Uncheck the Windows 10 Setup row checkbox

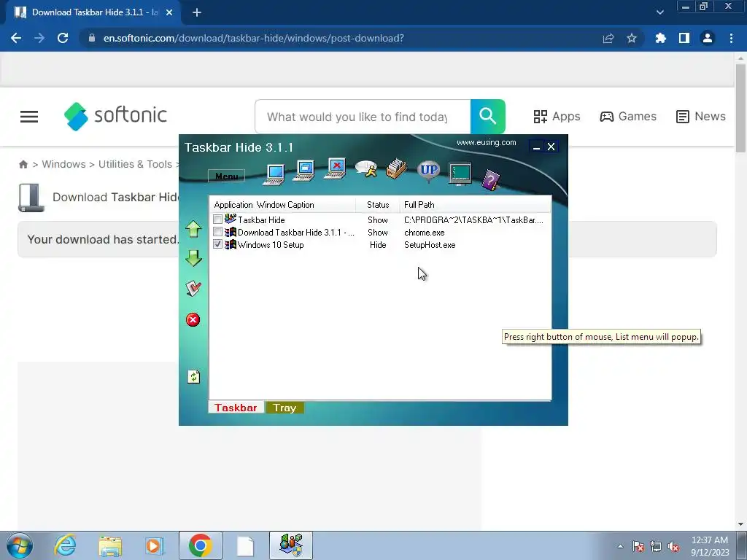tap(217, 244)
